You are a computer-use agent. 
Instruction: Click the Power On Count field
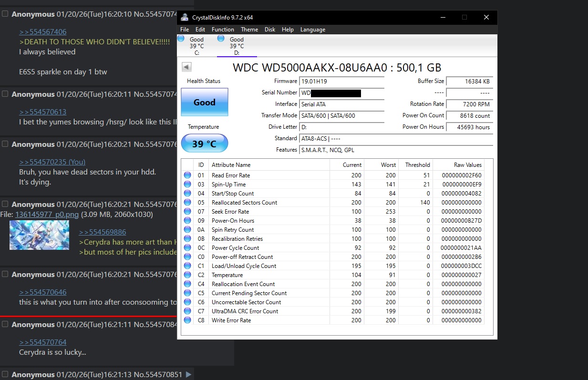469,116
